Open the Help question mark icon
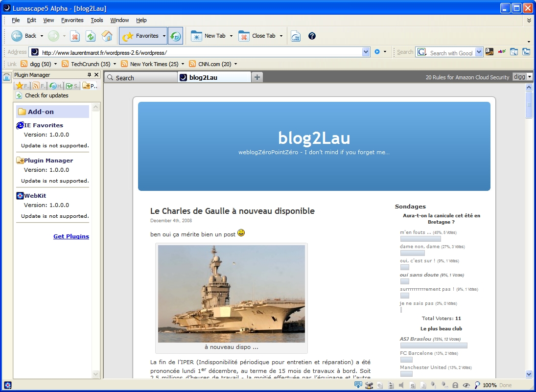This screenshot has height=392, width=536. click(312, 36)
